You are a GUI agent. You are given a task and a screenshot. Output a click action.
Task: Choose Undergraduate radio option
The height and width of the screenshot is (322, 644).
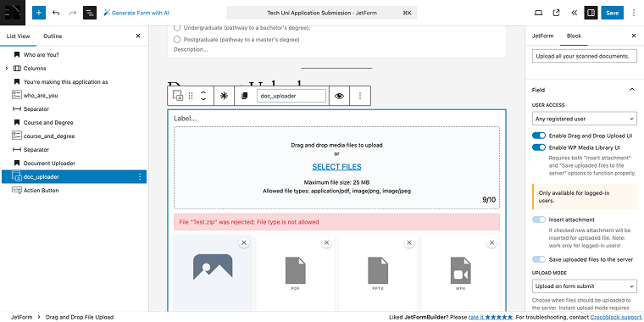point(177,28)
